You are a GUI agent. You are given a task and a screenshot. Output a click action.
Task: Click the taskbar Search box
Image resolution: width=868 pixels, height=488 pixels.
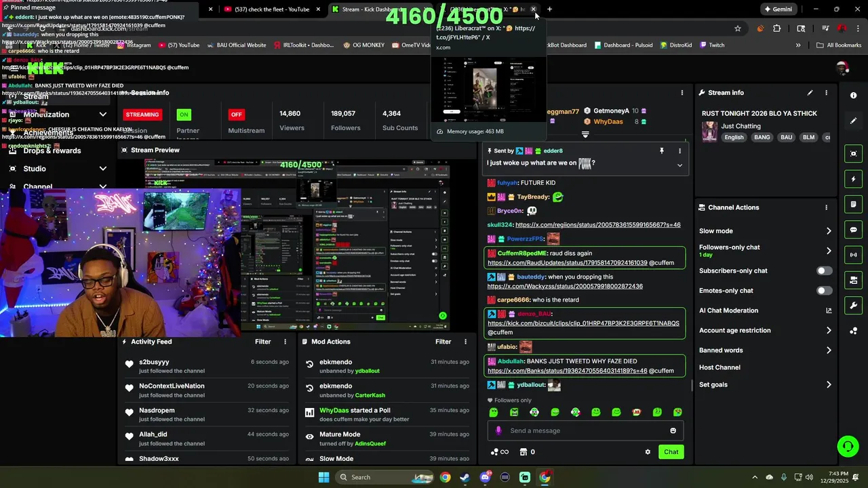pos(385,477)
